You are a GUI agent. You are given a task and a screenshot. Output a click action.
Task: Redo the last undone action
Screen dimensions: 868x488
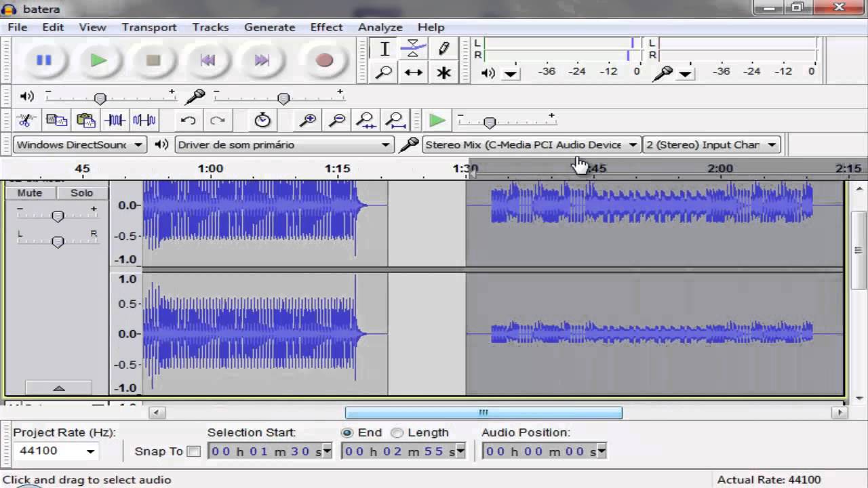tap(217, 121)
